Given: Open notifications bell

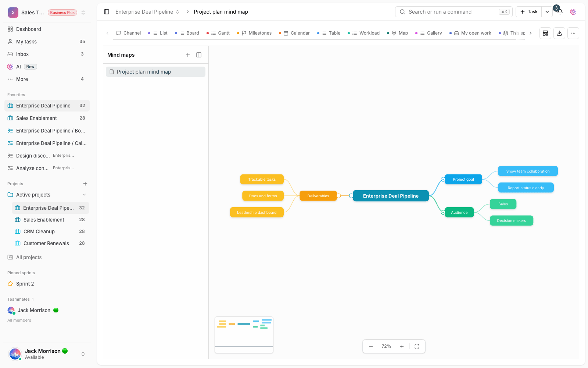Looking at the screenshot, I should point(560,12).
